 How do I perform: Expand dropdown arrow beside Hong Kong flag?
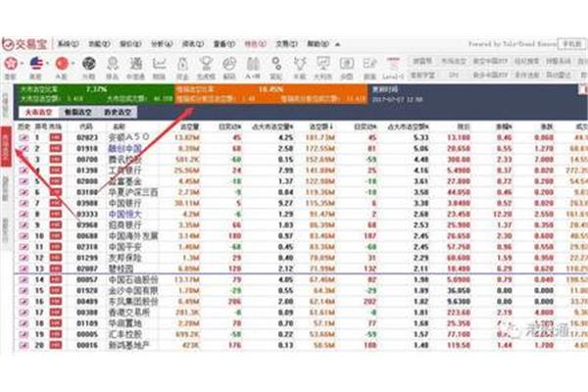[x=22, y=64]
